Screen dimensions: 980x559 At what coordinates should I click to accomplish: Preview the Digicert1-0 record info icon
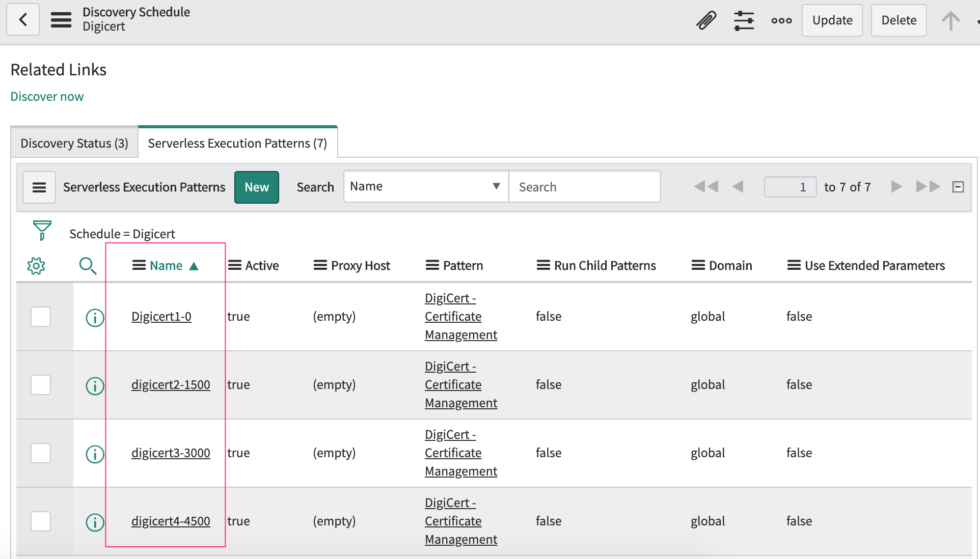[95, 318]
